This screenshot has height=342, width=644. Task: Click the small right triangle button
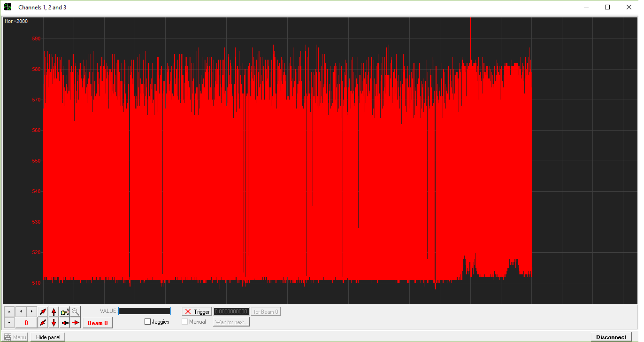pyautogui.click(x=31, y=311)
